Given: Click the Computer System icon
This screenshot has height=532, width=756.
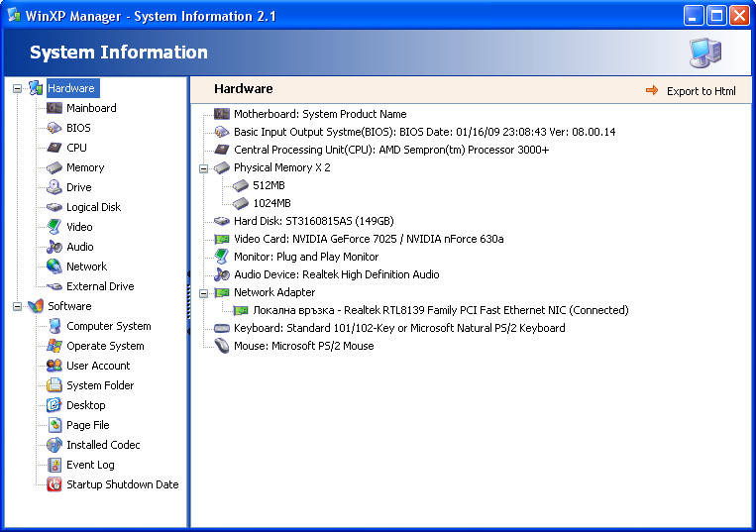Looking at the screenshot, I should tap(54, 326).
